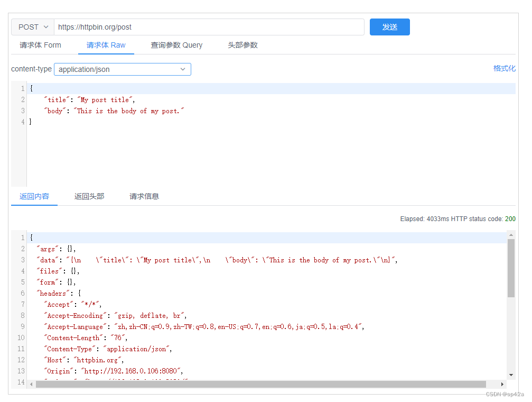
Task: Click the "Accept": "*/*" response line
Action: (x=72, y=305)
